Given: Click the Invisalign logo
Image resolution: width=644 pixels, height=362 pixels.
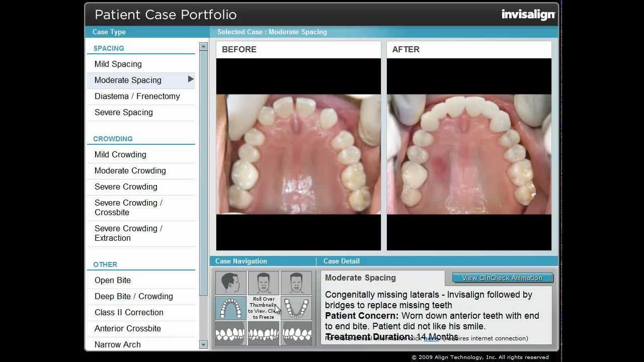Looking at the screenshot, I should pyautogui.click(x=528, y=15).
